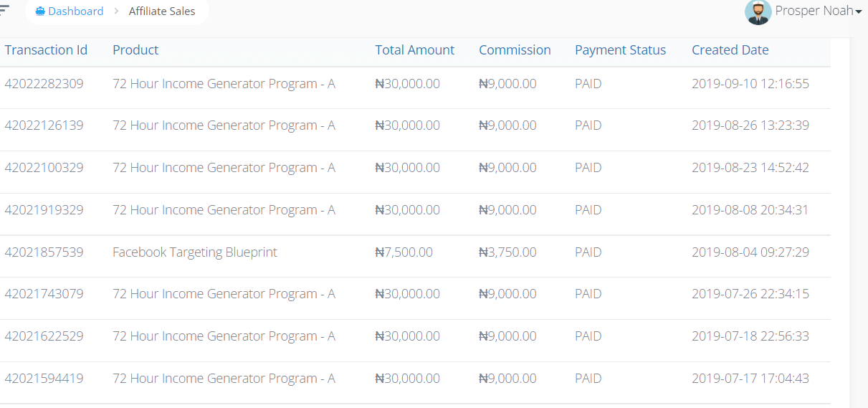Image resolution: width=868 pixels, height=408 pixels.
Task: Click the Commission column header
Action: pyautogui.click(x=515, y=50)
